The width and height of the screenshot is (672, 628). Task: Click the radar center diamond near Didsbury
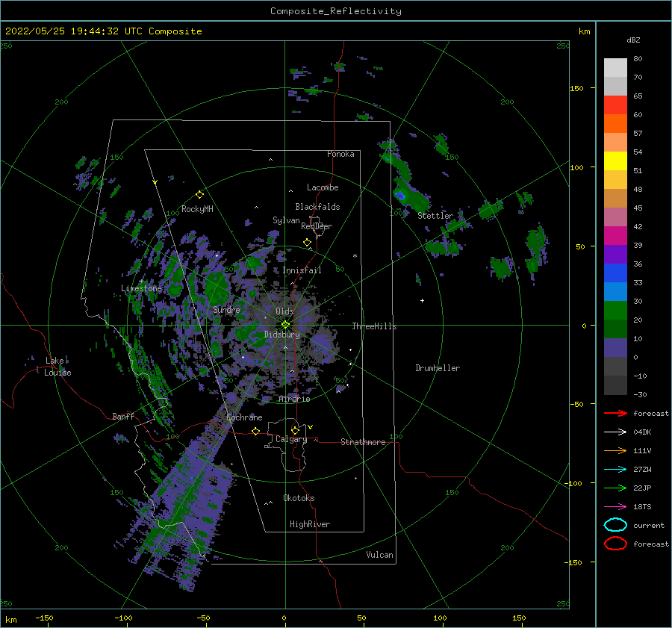(x=285, y=325)
